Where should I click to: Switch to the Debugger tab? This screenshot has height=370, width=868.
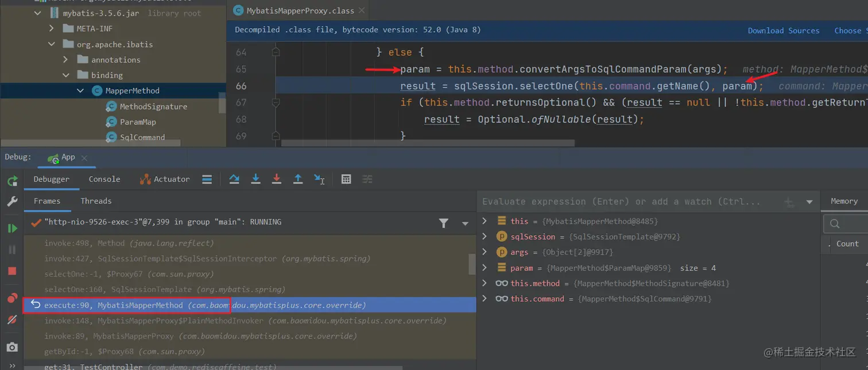(x=52, y=179)
